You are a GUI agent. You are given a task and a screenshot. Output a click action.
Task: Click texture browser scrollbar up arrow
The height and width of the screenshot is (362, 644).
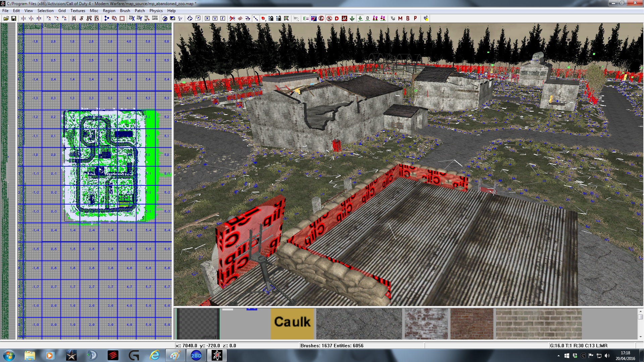[640, 311]
